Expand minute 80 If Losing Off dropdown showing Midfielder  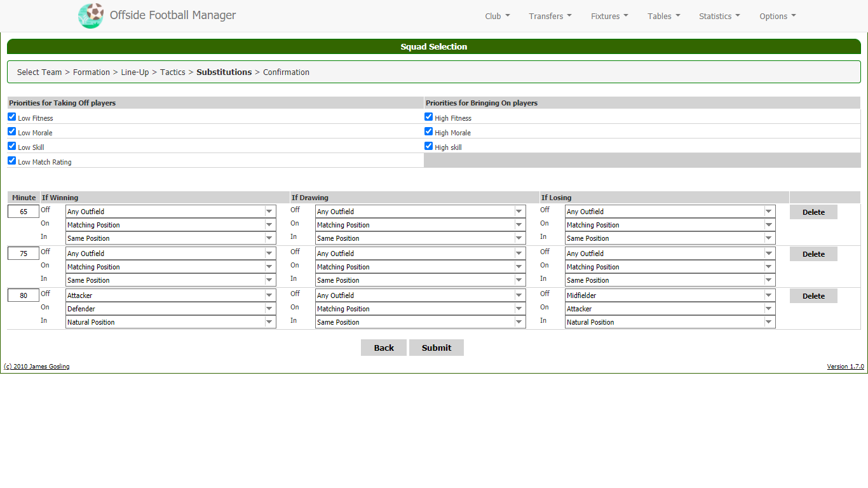[670, 295]
